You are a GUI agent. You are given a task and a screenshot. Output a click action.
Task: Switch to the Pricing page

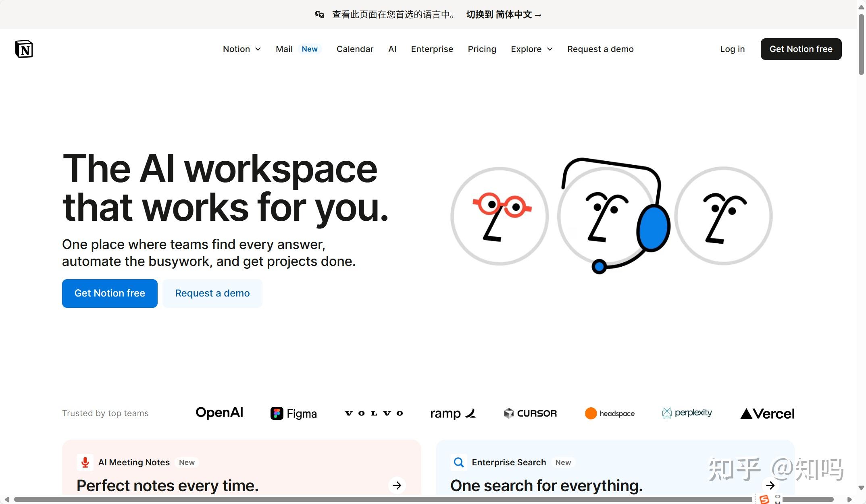pyautogui.click(x=482, y=49)
